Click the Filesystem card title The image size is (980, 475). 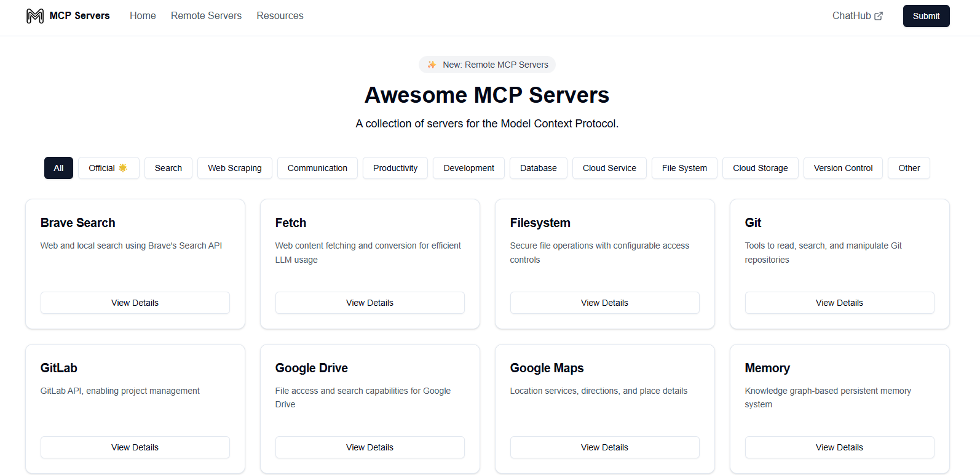[x=540, y=223]
